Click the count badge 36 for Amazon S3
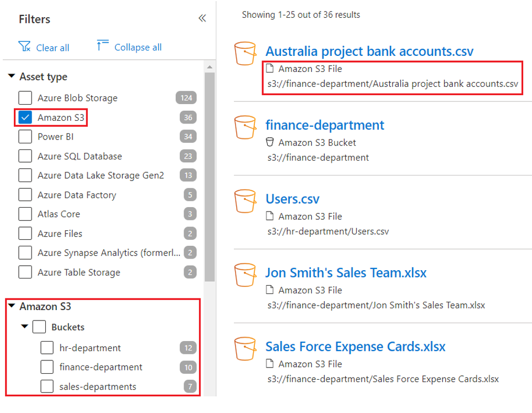 (188, 117)
